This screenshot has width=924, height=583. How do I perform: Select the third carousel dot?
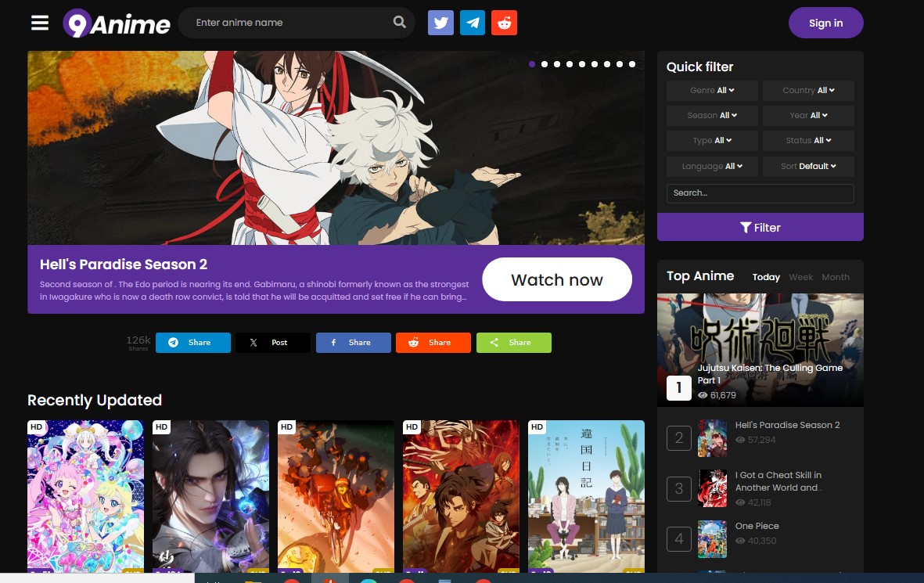(557, 64)
